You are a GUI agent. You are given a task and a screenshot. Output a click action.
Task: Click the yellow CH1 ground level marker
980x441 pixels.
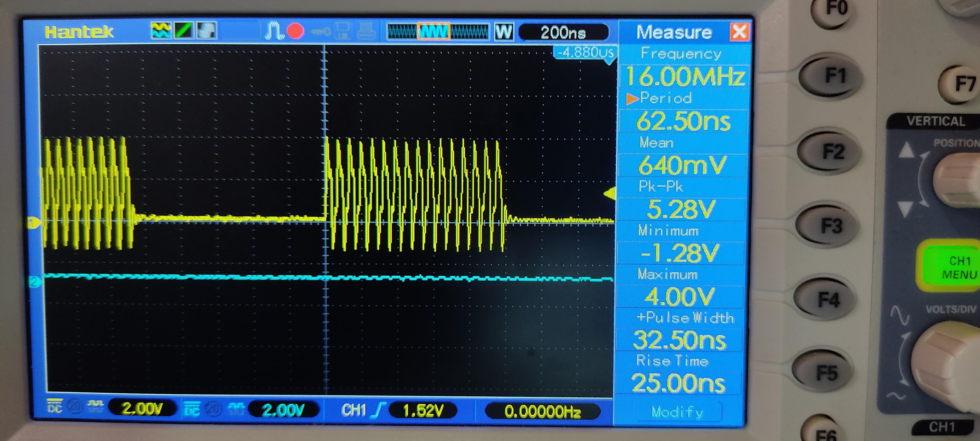[34, 223]
